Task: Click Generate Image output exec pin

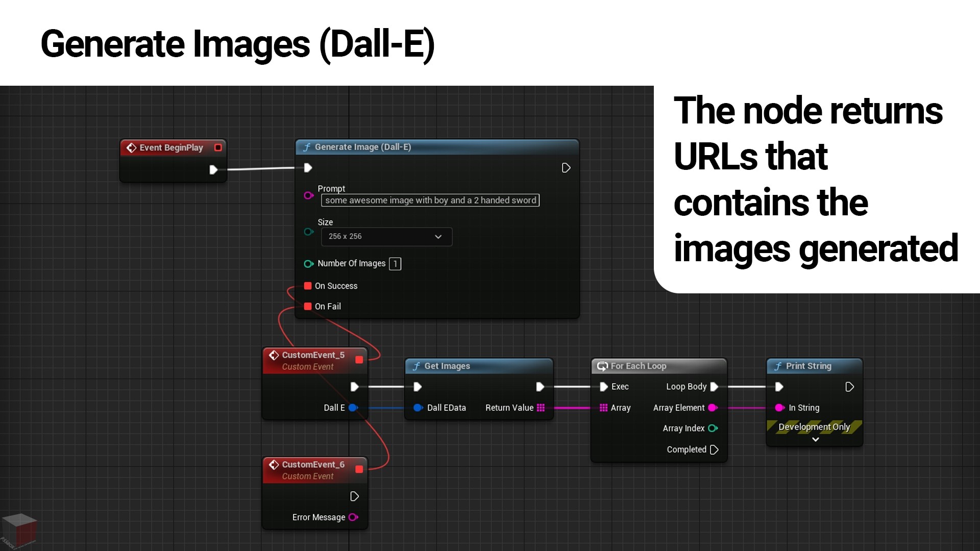Action: tap(566, 168)
